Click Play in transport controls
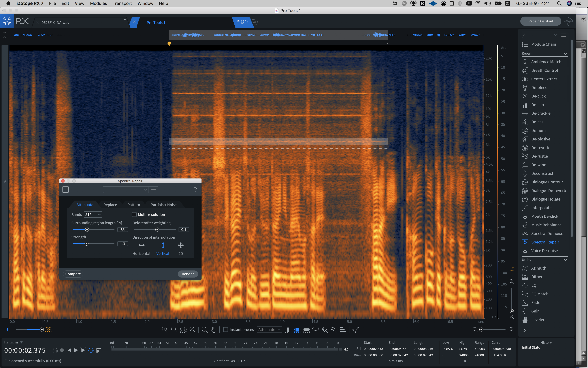 coord(76,350)
